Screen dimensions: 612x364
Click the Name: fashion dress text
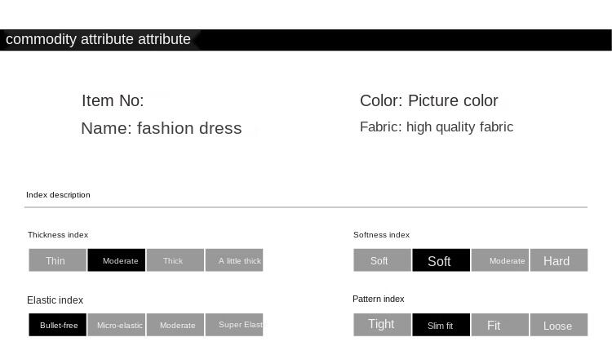coord(162,128)
